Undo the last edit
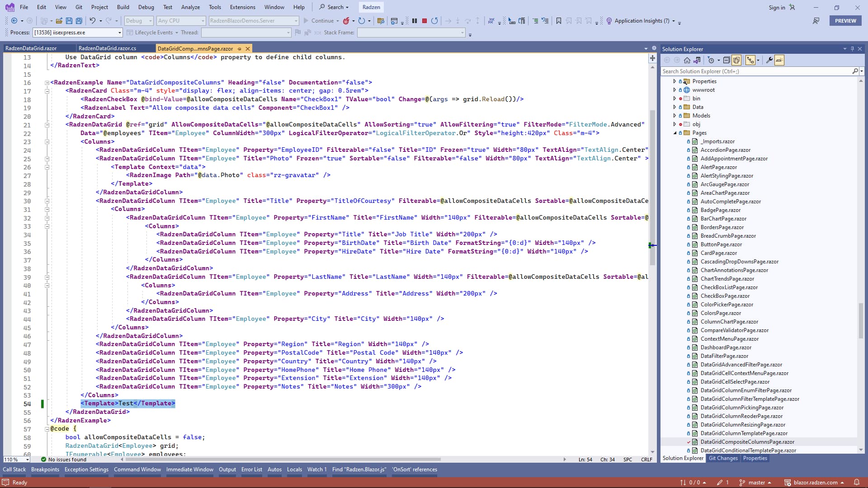Screen dimensions: 868x488 pyautogui.click(x=92, y=21)
